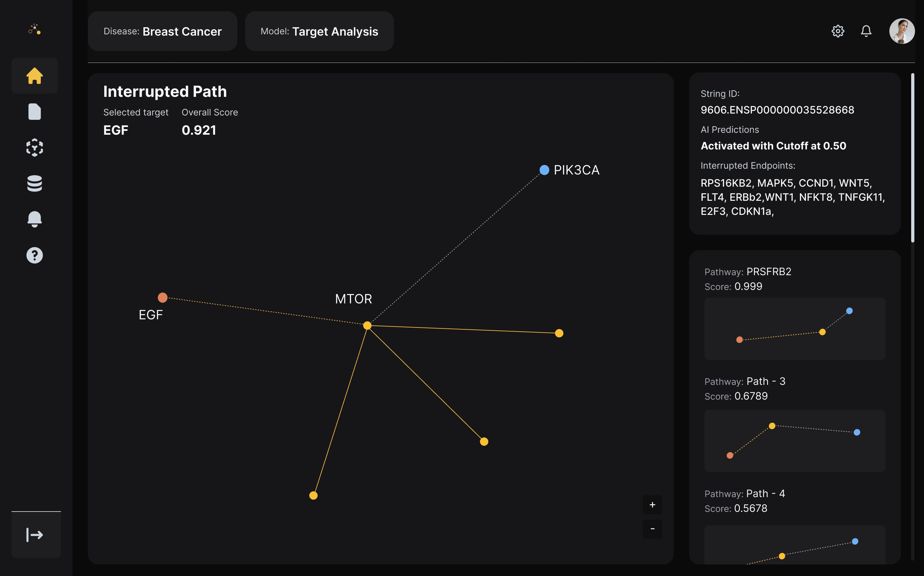Image resolution: width=924 pixels, height=576 pixels.
Task: Open settings gear in top bar
Action: pyautogui.click(x=837, y=31)
